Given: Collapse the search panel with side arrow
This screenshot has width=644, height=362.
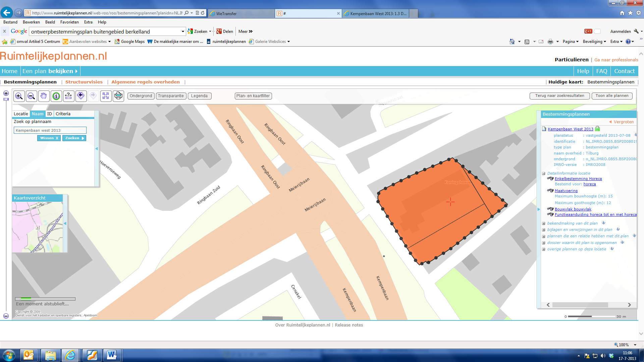Looking at the screenshot, I should coord(97,148).
